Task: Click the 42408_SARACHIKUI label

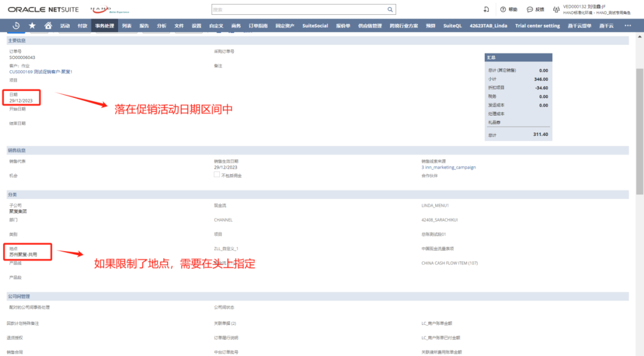Action: (439, 219)
